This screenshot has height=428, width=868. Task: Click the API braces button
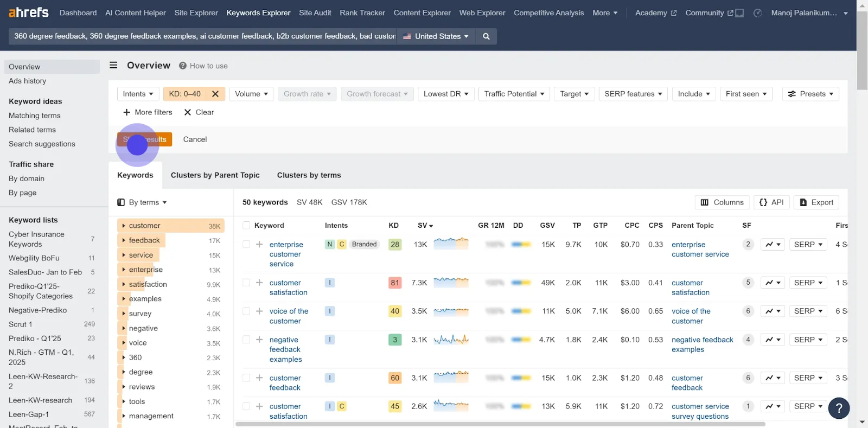coord(771,202)
